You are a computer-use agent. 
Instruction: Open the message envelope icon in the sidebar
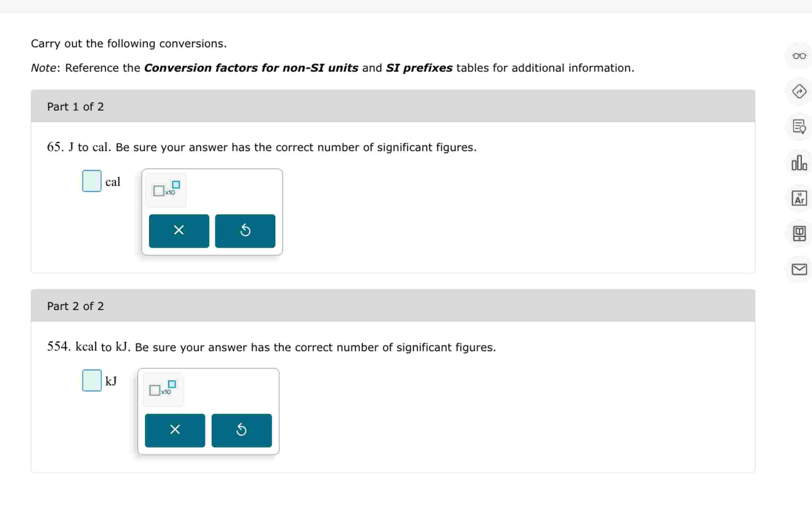[798, 270]
